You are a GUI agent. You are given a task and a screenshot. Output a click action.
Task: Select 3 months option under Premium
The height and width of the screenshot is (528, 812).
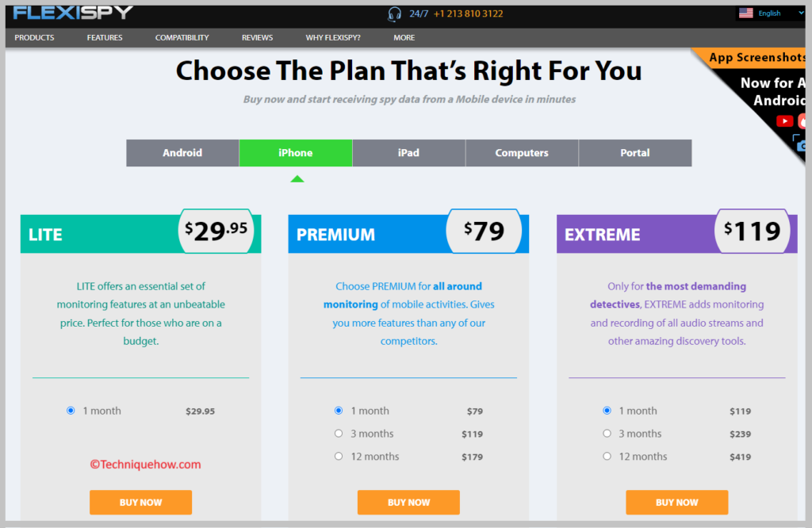[338, 434]
